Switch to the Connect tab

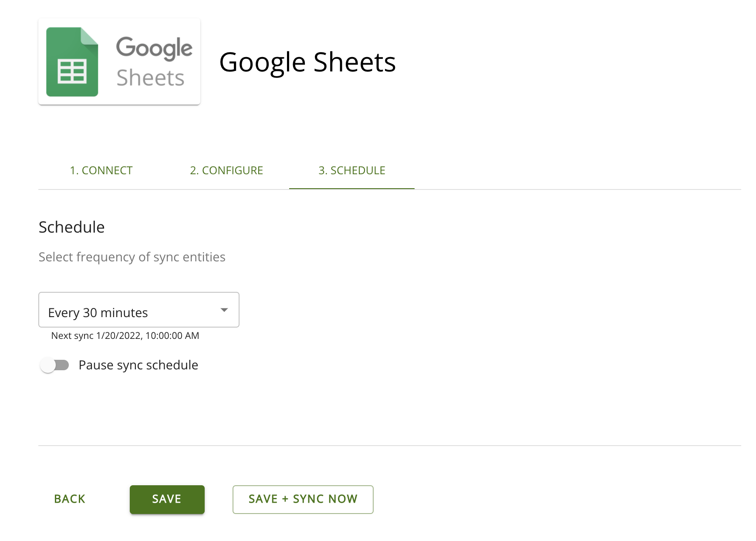(101, 170)
